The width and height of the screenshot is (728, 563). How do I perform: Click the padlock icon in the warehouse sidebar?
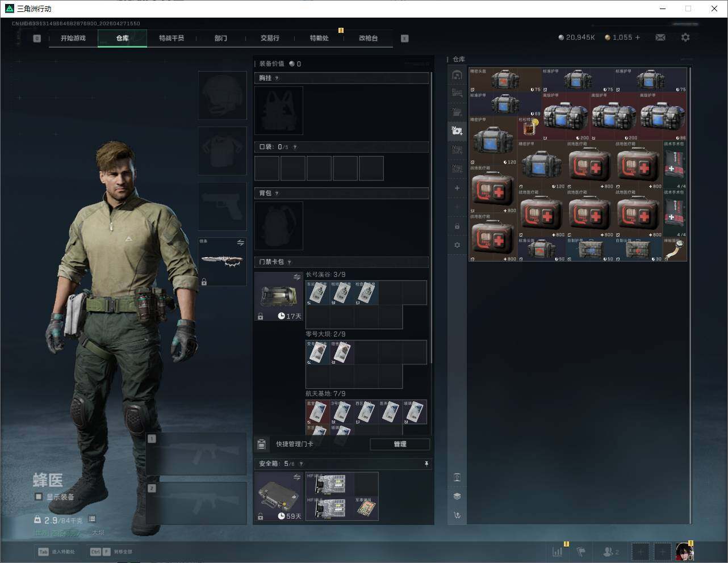[457, 226]
